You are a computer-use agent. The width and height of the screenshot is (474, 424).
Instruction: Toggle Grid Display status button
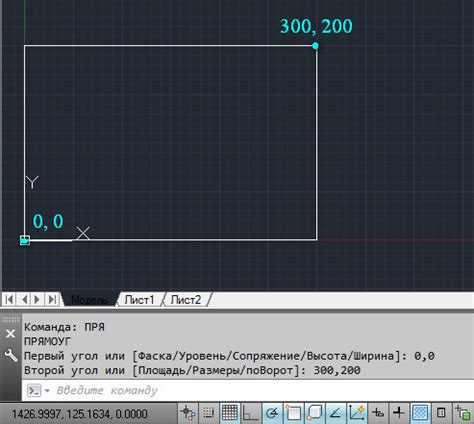(230, 413)
